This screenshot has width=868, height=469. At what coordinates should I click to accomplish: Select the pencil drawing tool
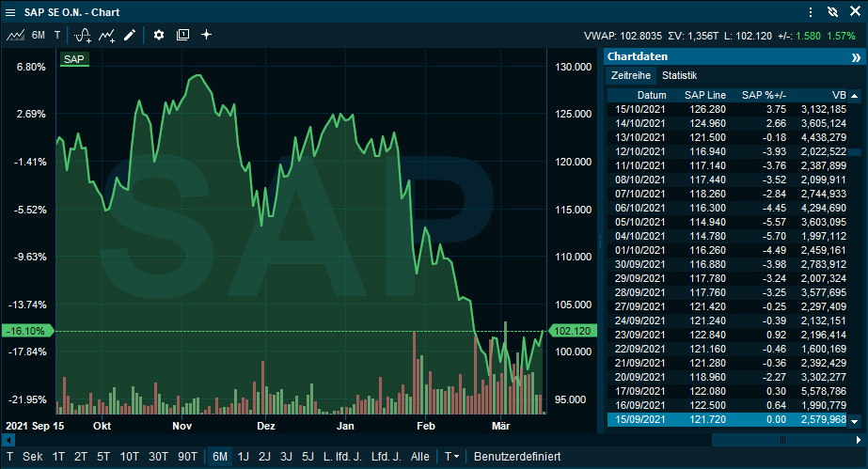pos(130,35)
